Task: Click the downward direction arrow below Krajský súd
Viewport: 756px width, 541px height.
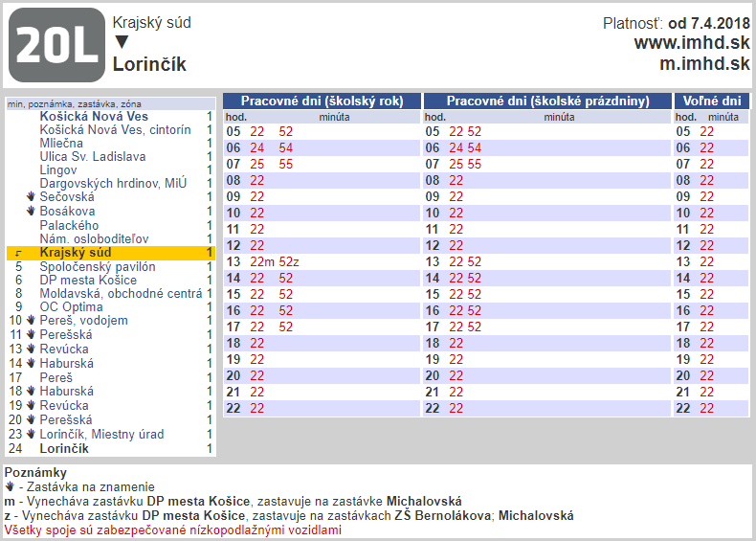Action: click(x=122, y=42)
